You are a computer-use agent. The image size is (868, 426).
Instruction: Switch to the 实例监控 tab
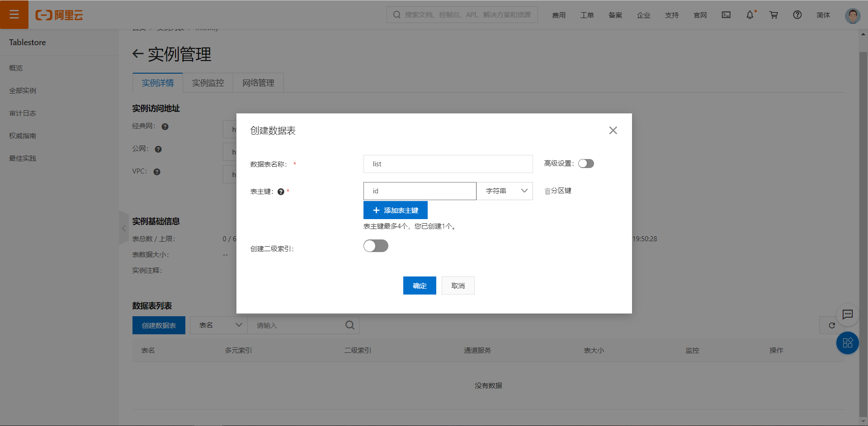[x=208, y=83]
